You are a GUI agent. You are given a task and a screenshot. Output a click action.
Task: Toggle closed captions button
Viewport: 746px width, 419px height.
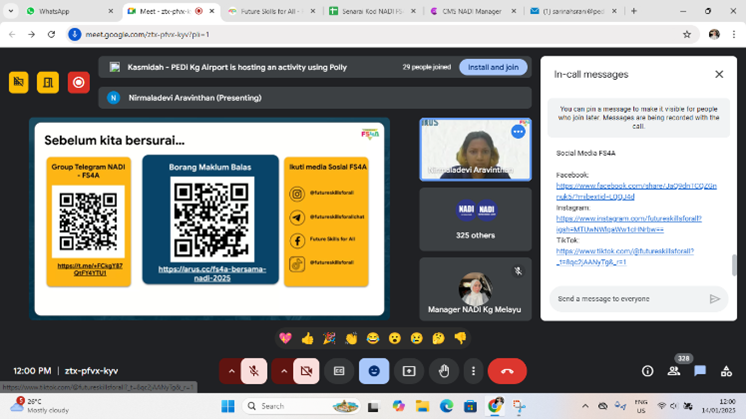(339, 371)
